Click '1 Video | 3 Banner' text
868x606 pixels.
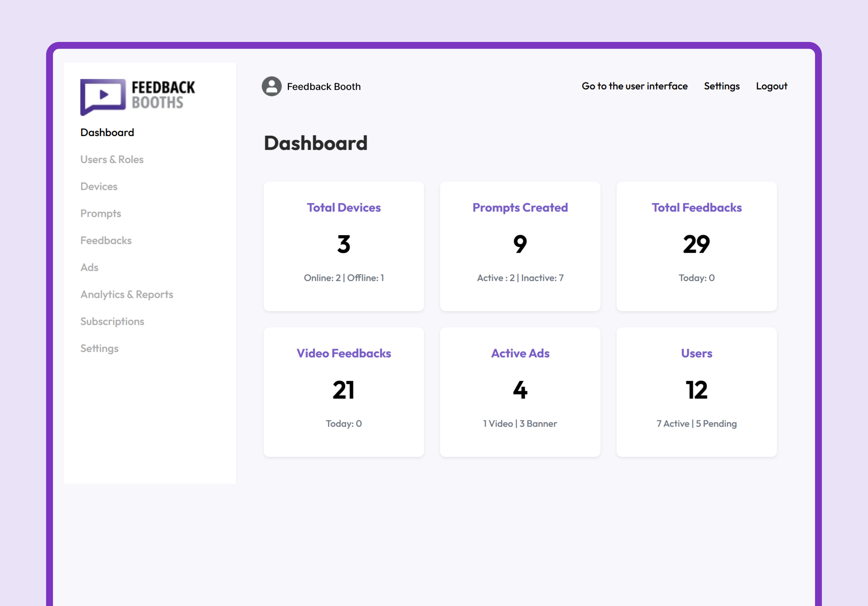[520, 424]
